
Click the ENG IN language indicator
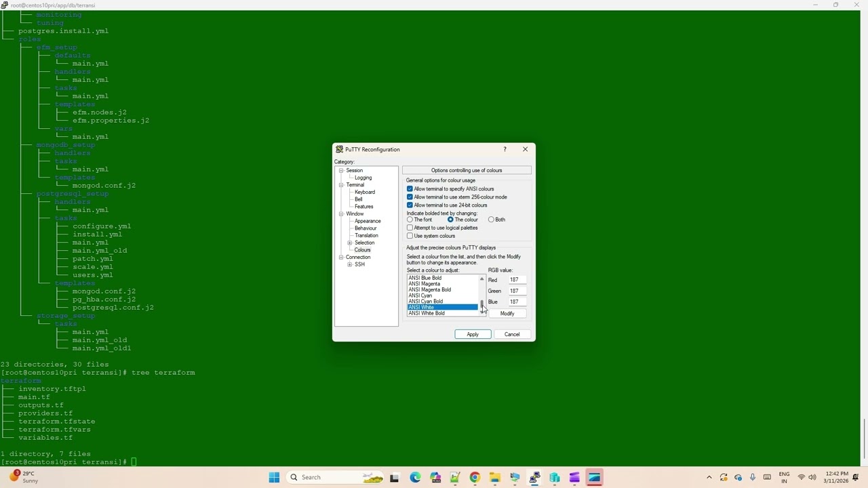click(x=785, y=477)
